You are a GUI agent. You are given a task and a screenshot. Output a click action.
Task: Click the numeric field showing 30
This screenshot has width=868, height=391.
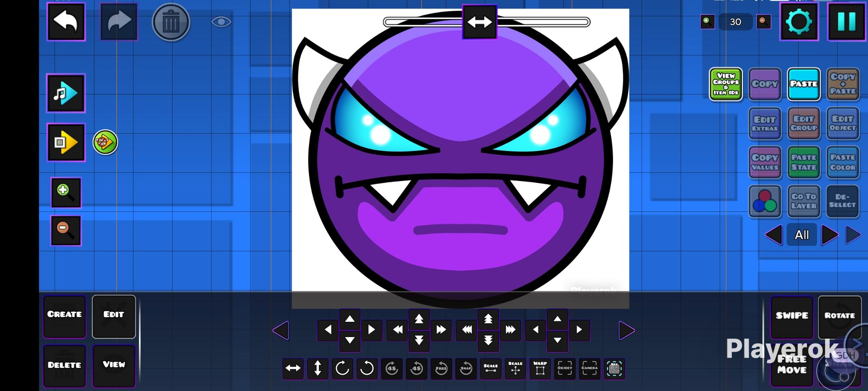[736, 22]
